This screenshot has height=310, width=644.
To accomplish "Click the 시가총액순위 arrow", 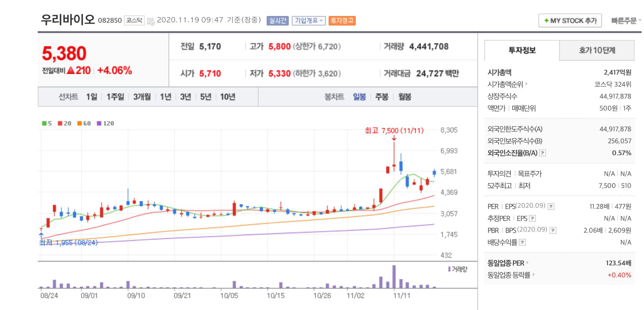I will (x=526, y=84).
